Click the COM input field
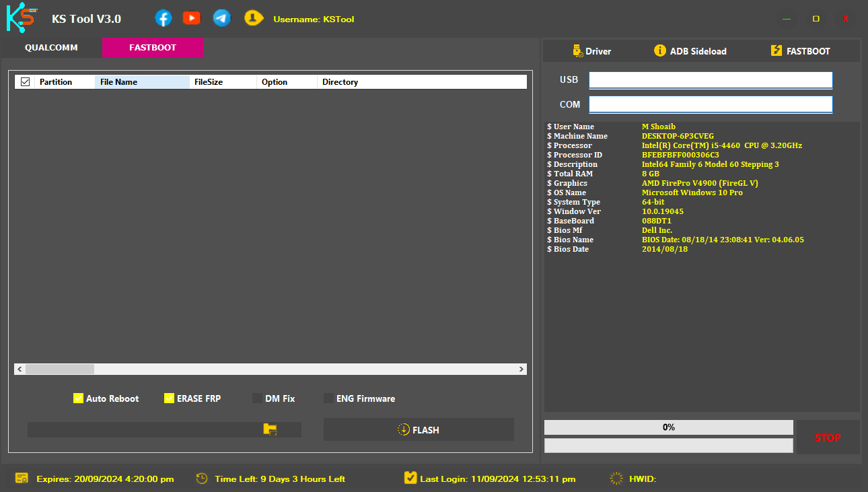This screenshot has height=492, width=868. tap(711, 104)
